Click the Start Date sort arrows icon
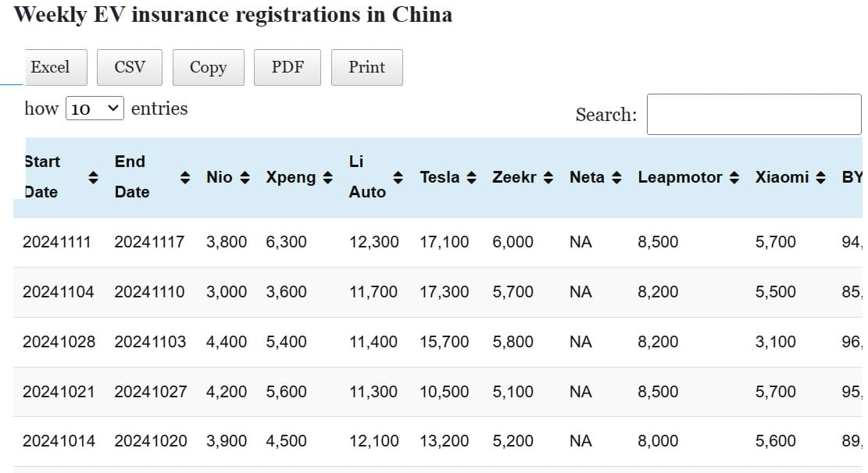This screenshot has height=473, width=868. tap(92, 177)
